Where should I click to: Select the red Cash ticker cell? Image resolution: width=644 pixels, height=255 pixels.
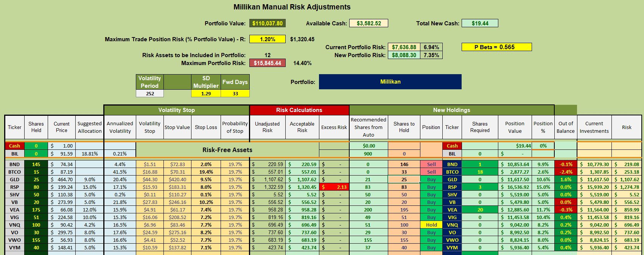[14, 146]
